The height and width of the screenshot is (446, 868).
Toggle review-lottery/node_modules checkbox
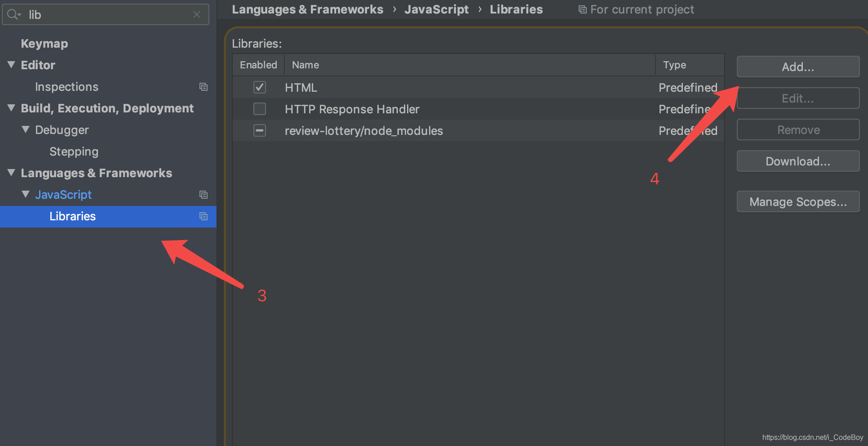pos(260,130)
